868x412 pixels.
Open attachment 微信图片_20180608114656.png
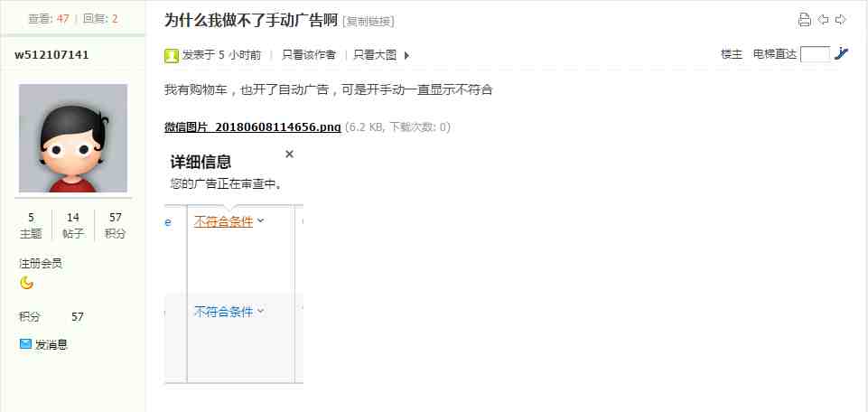click(x=252, y=127)
